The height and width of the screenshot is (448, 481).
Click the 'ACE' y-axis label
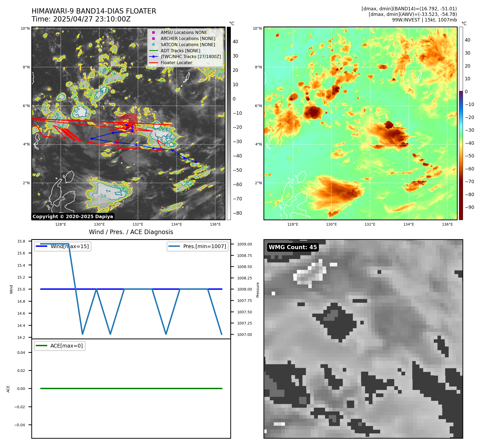[8, 389]
